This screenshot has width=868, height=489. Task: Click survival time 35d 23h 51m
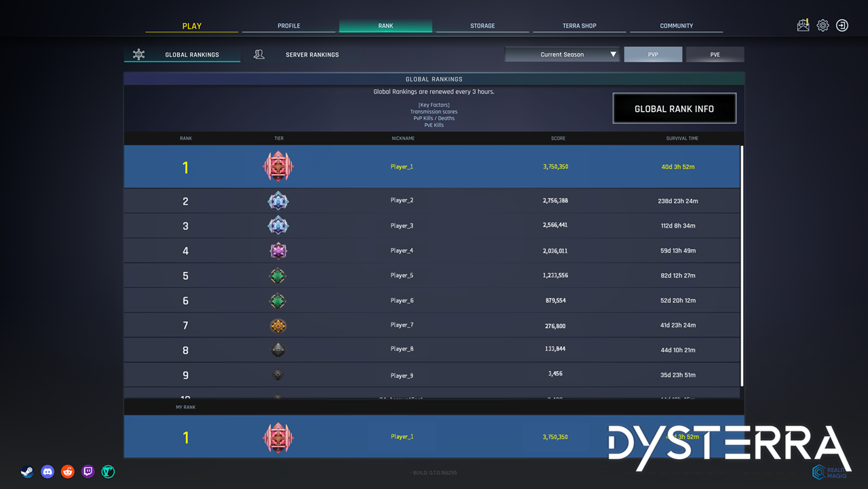[x=678, y=375]
